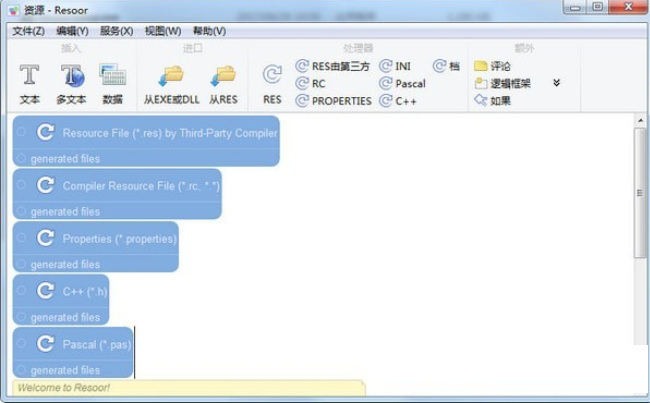Open the 文件(Z) menu

(28, 31)
